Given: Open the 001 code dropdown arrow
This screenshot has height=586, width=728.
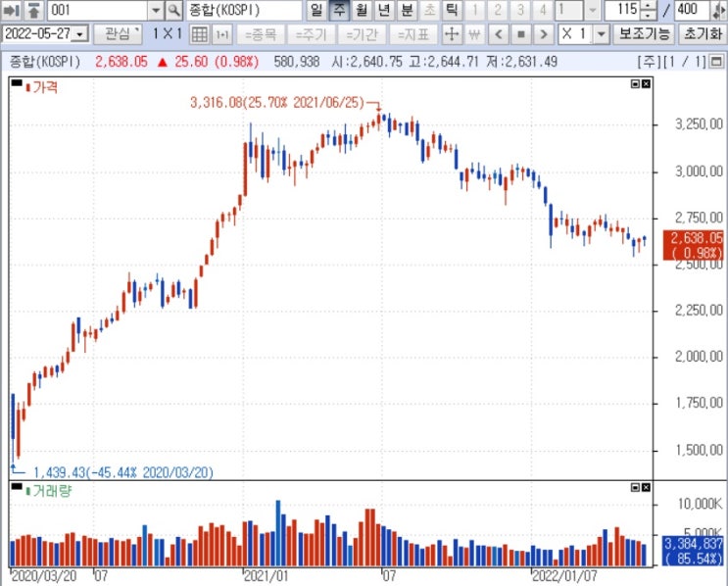Looking at the screenshot, I should (156, 10).
